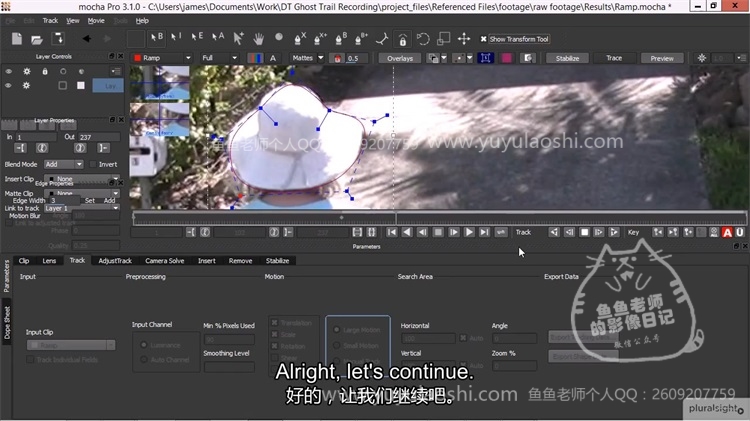Screen dimensions: 750x421
Task: Toggle the Invert checkbox
Action: point(93,164)
